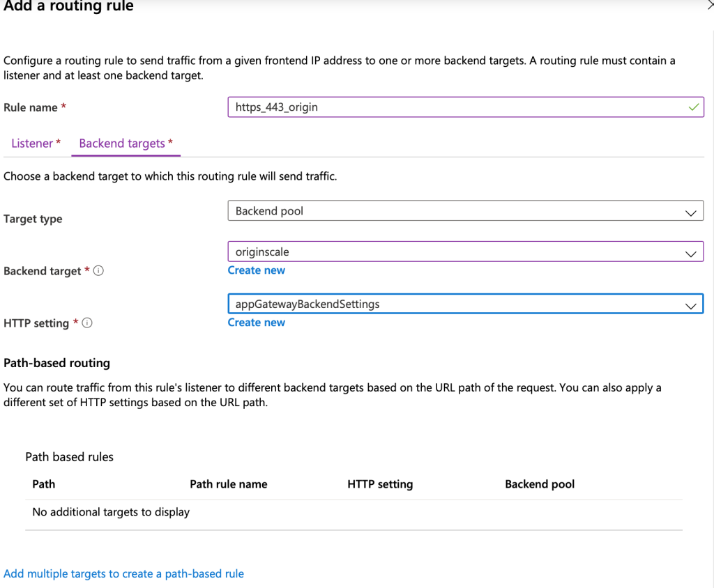Image resolution: width=714 pixels, height=588 pixels.
Task: Click the Rule name label
Action: point(31,108)
